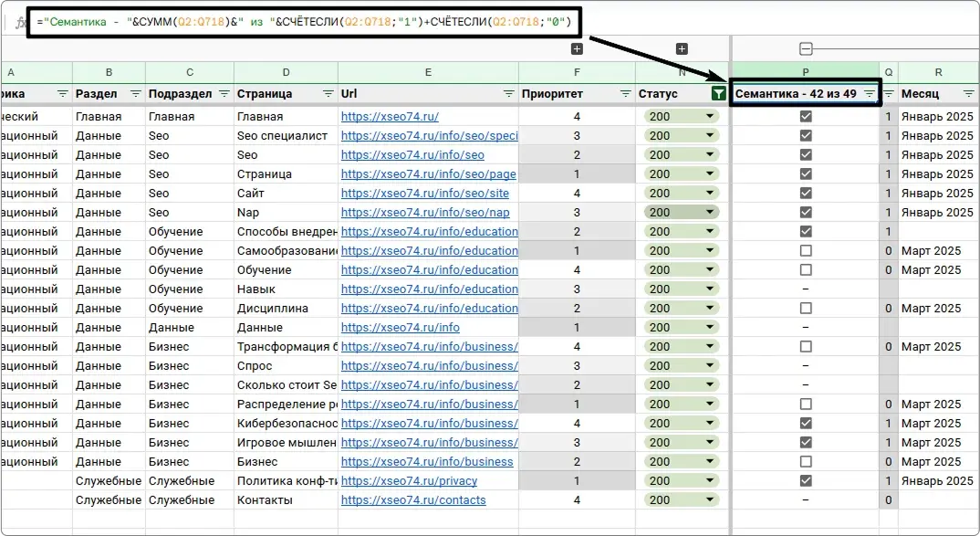Open the 200 status dropdown in Навык row
The image size is (980, 536).
pos(710,289)
